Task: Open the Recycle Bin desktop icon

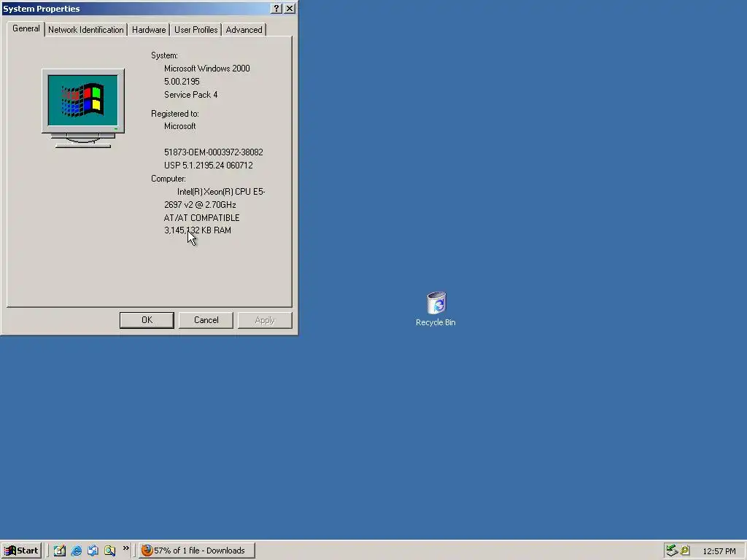Action: point(436,308)
